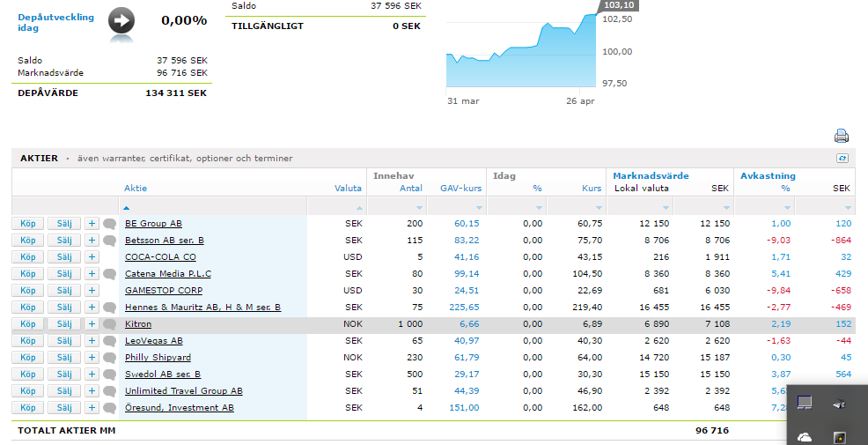
Task: Click Sälj button for GAMESTOP CORP
Action: tap(64, 291)
